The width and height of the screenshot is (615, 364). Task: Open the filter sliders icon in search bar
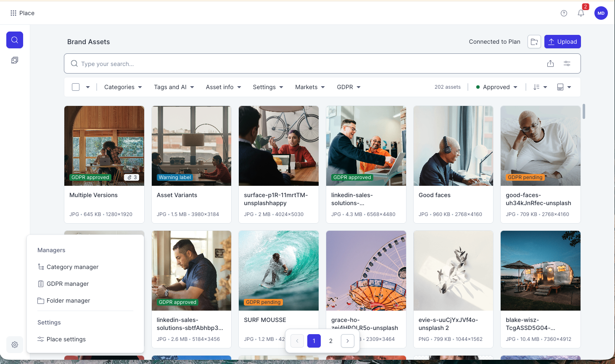click(567, 63)
